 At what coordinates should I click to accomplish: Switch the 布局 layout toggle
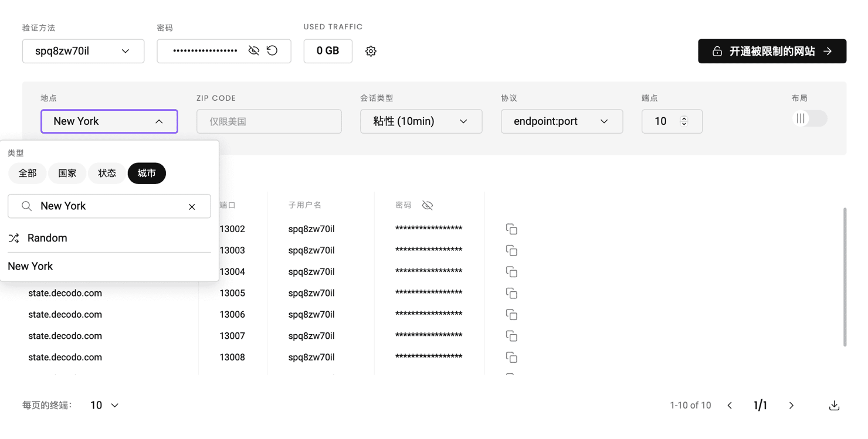point(809,119)
